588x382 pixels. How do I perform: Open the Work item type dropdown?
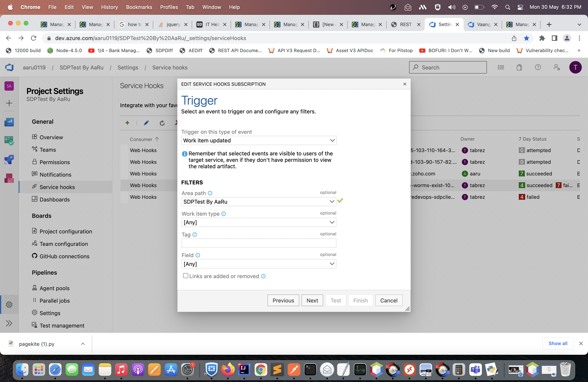click(259, 222)
